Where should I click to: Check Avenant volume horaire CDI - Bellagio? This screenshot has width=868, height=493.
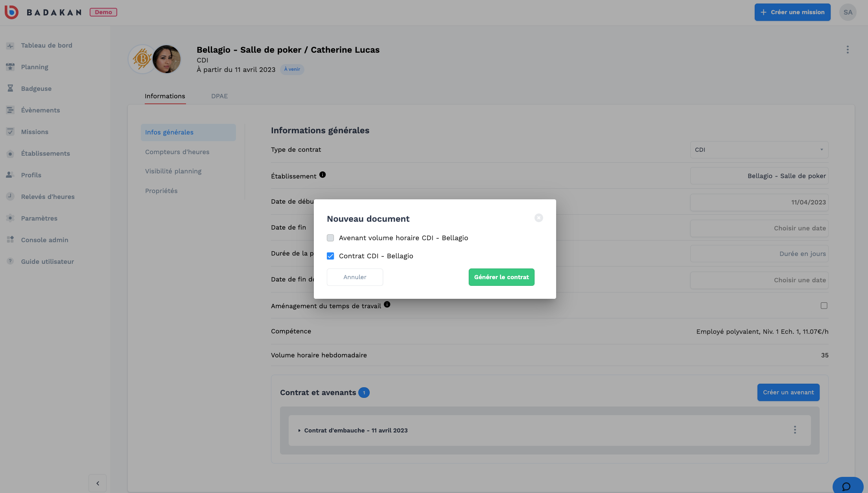pos(330,238)
